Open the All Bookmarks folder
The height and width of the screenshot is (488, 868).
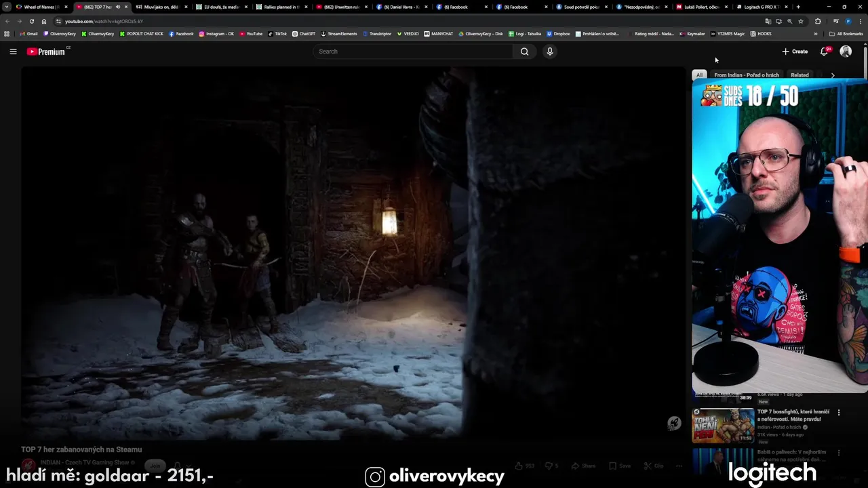[x=846, y=34]
